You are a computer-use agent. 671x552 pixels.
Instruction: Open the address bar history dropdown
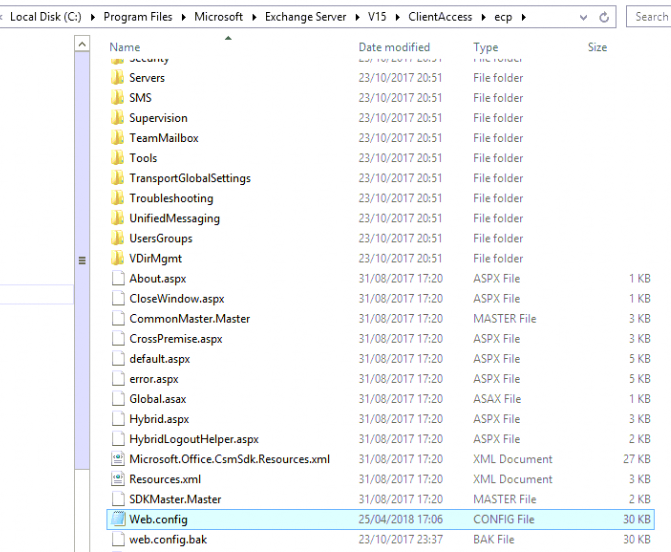(x=583, y=17)
